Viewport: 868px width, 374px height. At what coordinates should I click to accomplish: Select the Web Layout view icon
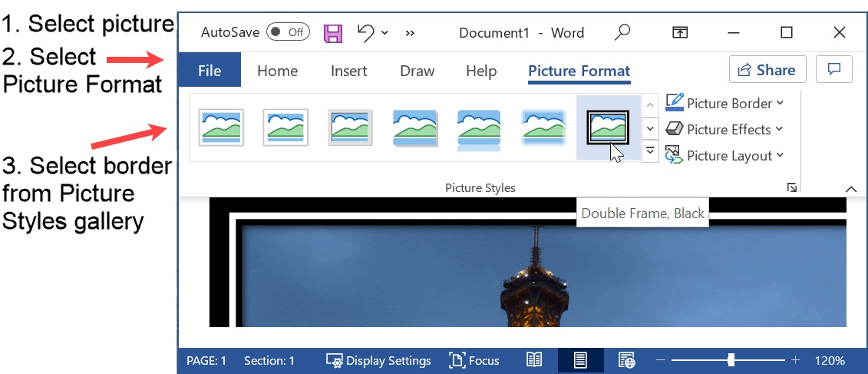point(627,360)
